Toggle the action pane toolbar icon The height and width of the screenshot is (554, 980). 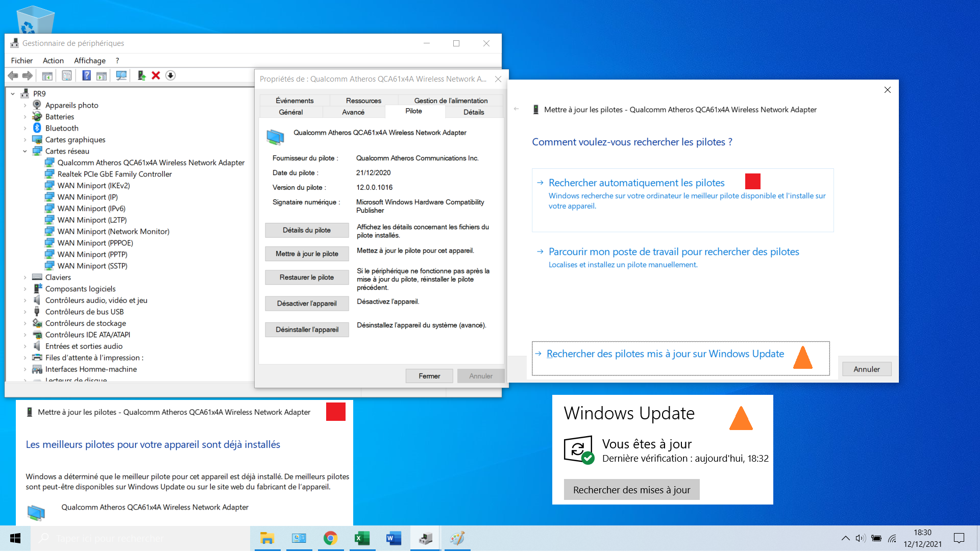[102, 76]
